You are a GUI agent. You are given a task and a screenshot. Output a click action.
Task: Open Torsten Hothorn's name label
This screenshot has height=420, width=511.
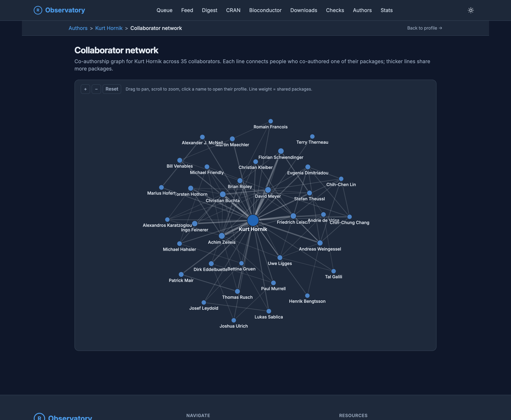[191, 194]
